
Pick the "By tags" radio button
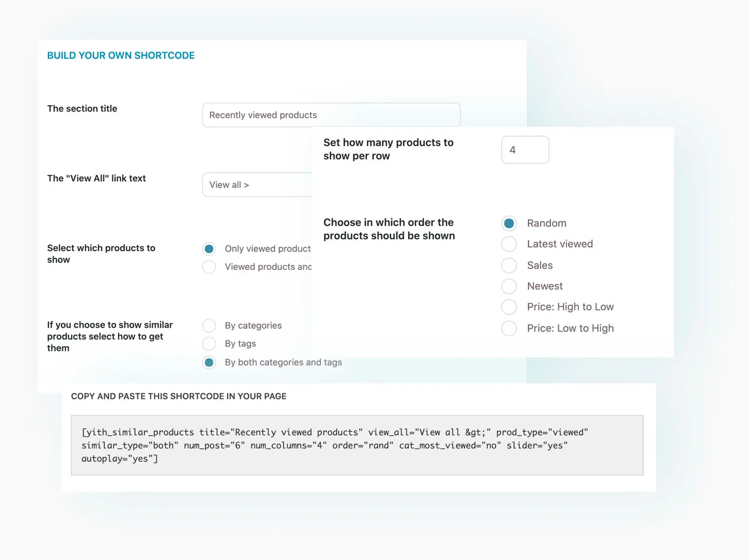pos(209,344)
